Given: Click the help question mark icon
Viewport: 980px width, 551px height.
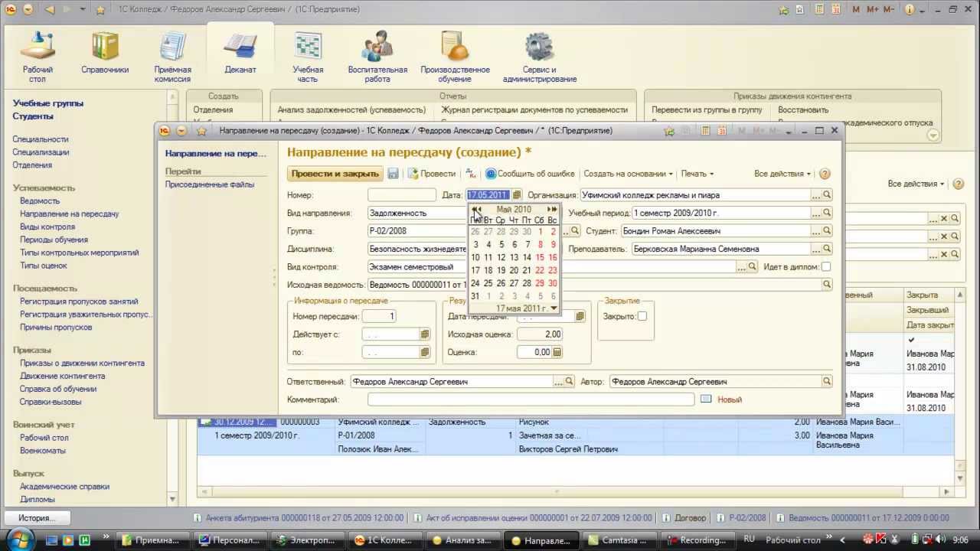Looking at the screenshot, I should pos(825,174).
